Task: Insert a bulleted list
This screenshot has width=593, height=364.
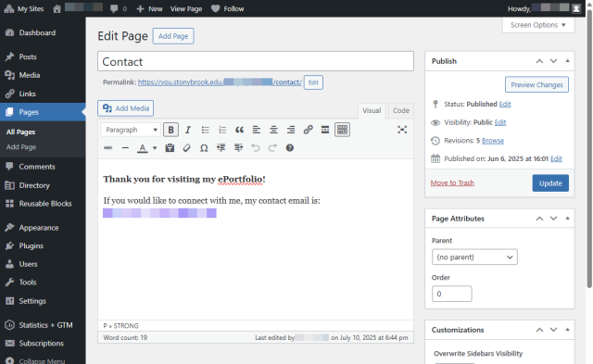Action: click(x=205, y=130)
